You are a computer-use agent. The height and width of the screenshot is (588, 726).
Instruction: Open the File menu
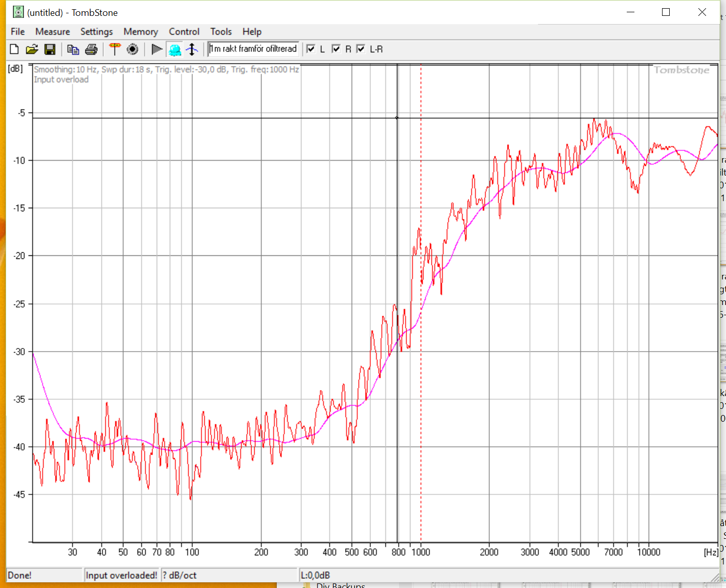[17, 32]
